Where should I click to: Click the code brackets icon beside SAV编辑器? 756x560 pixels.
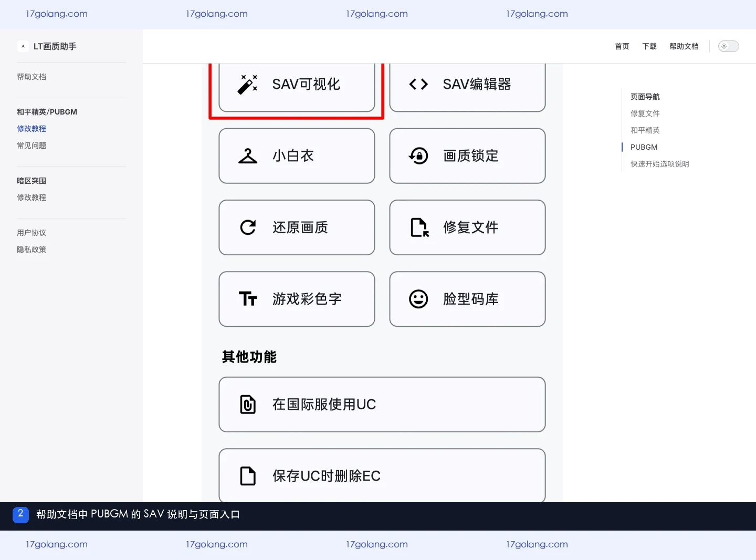[x=418, y=84]
